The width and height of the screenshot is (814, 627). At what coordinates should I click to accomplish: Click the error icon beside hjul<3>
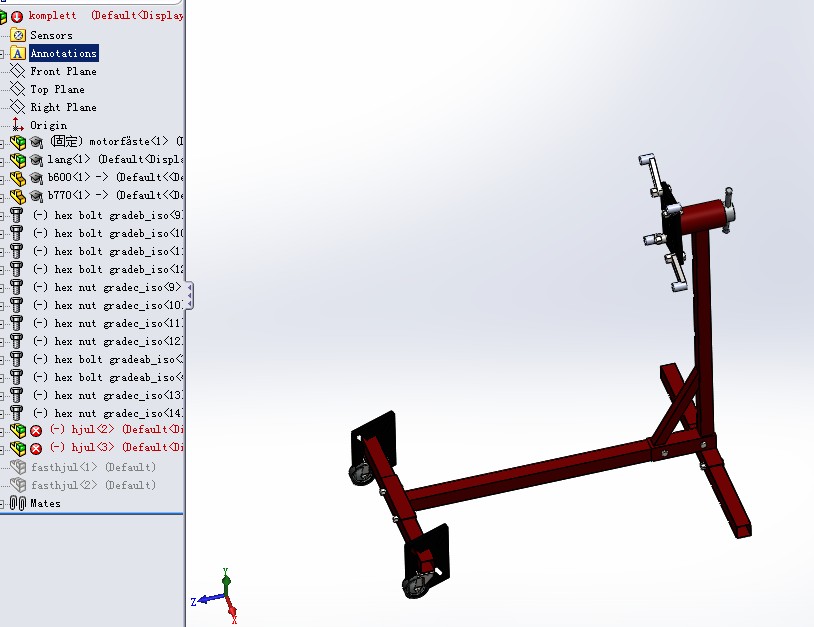[36, 448]
